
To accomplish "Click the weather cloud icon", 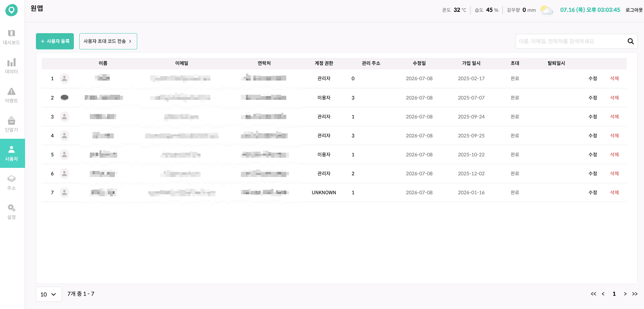I will (x=546, y=10).
